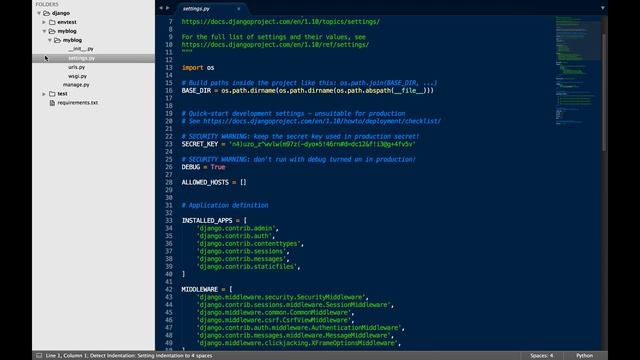Click 'django.contrib.admin' entry

tap(236, 228)
